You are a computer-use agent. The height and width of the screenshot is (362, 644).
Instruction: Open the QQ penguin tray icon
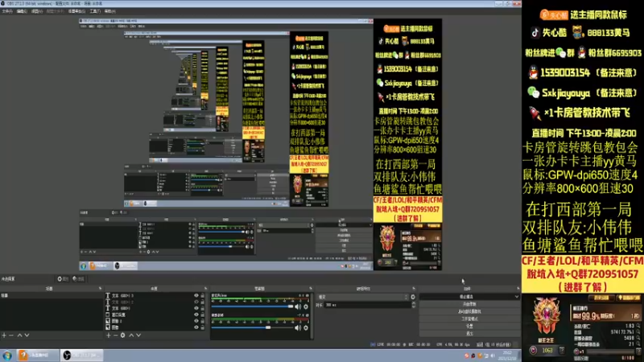pyautogui.click(x=473, y=356)
